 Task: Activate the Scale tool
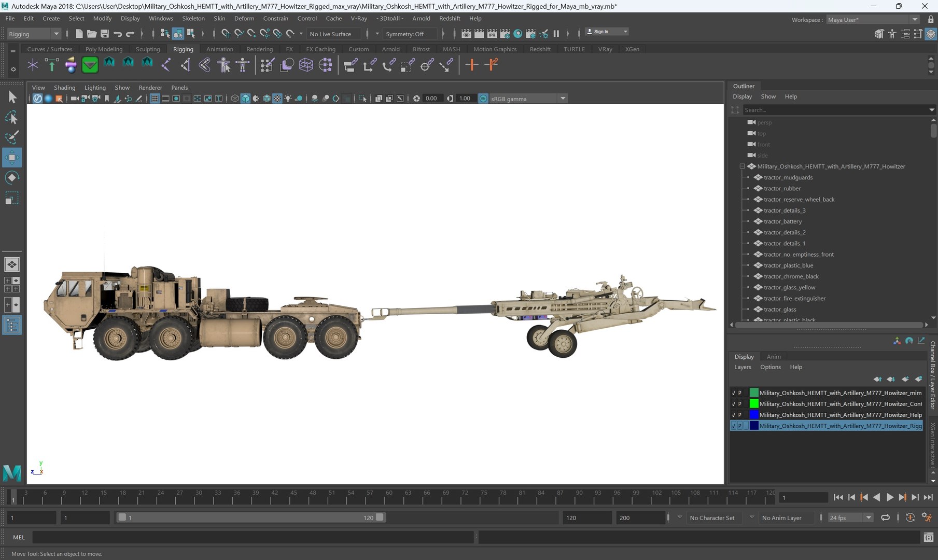(12, 198)
